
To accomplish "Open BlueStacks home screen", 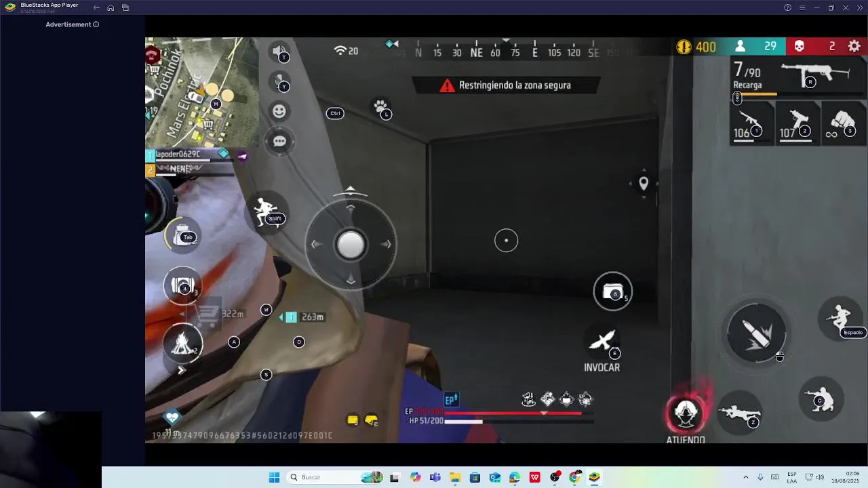I will click(111, 7).
